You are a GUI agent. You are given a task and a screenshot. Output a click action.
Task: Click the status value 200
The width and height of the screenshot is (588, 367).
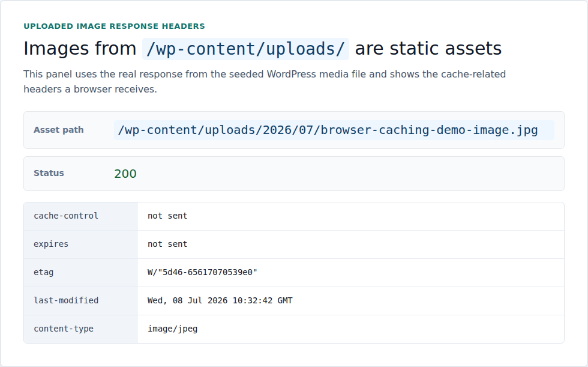125,174
